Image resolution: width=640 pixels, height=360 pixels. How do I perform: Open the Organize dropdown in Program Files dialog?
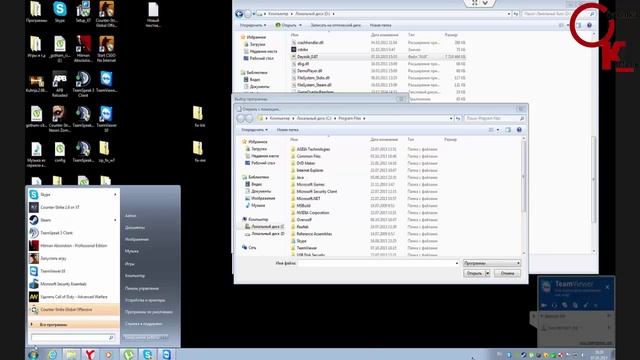254,130
